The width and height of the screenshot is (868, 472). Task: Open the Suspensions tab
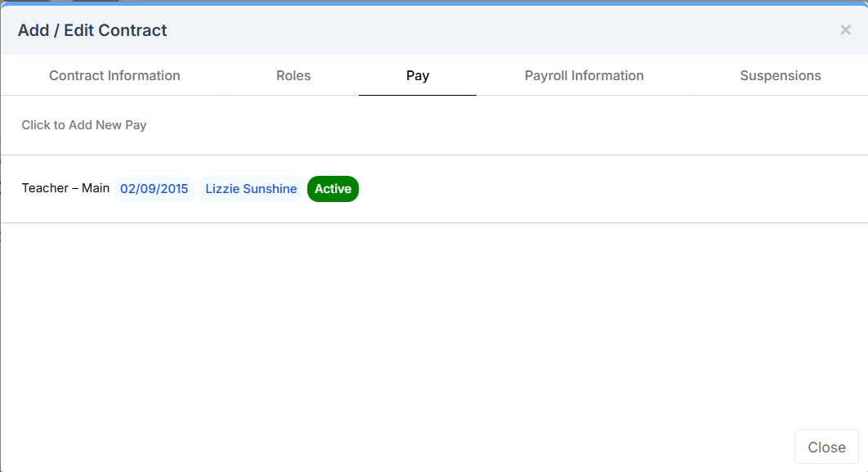click(780, 75)
